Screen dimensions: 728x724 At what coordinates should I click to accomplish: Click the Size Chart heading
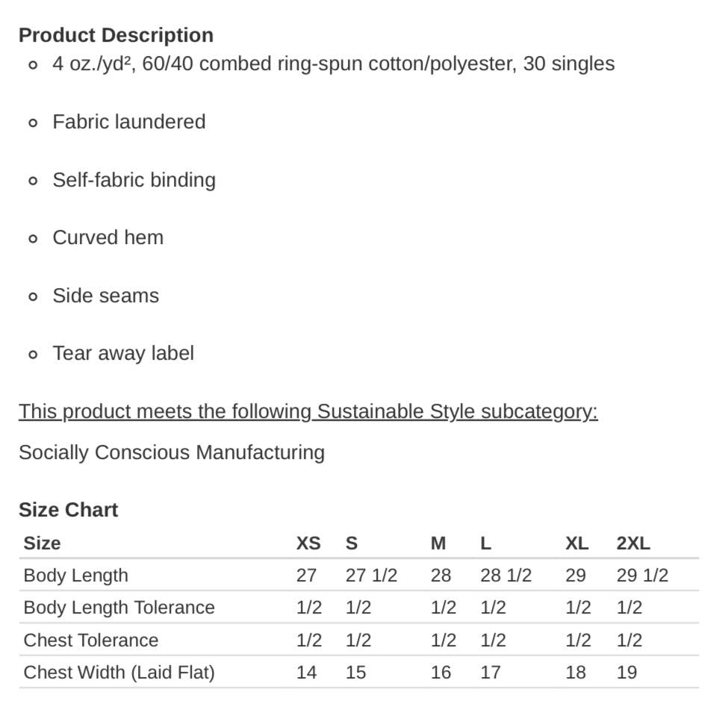pos(68,510)
